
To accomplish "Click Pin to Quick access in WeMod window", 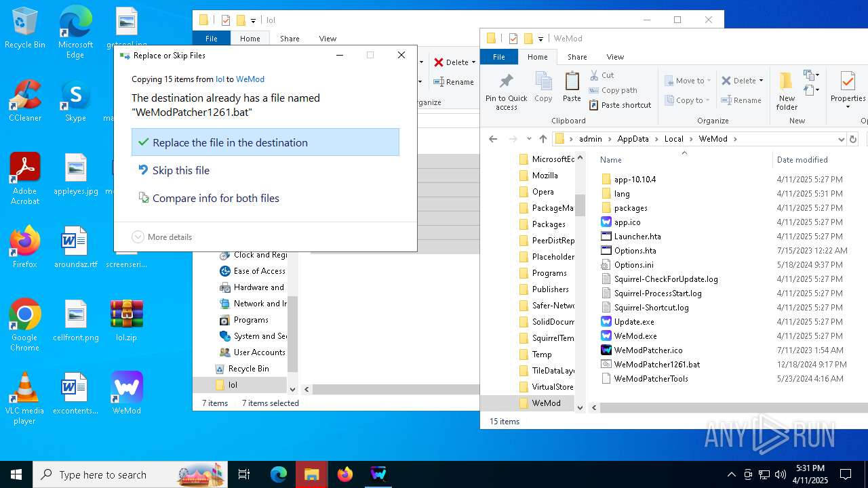I will point(506,91).
